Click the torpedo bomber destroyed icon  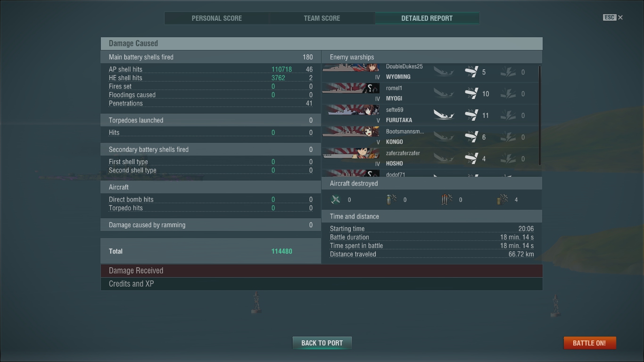[x=447, y=199]
